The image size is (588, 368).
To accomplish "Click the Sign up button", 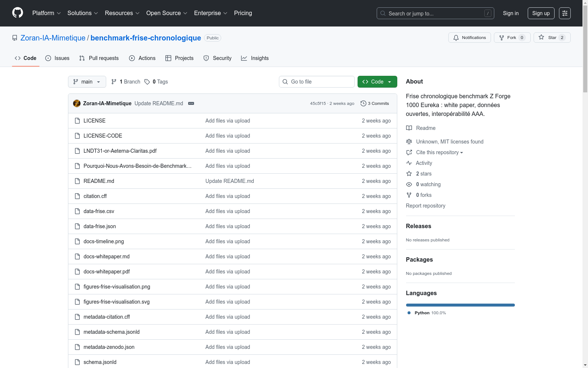I will click(541, 13).
